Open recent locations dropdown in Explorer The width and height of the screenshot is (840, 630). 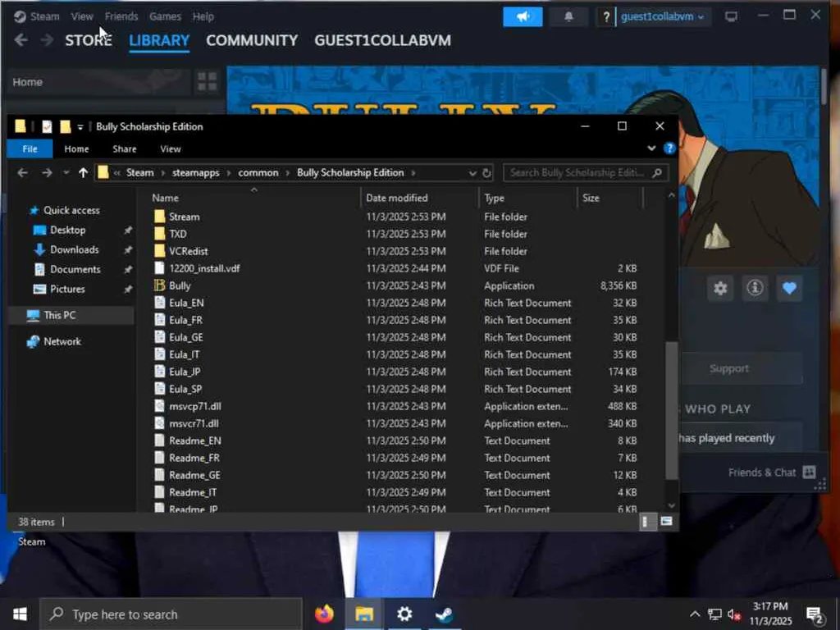click(66, 172)
